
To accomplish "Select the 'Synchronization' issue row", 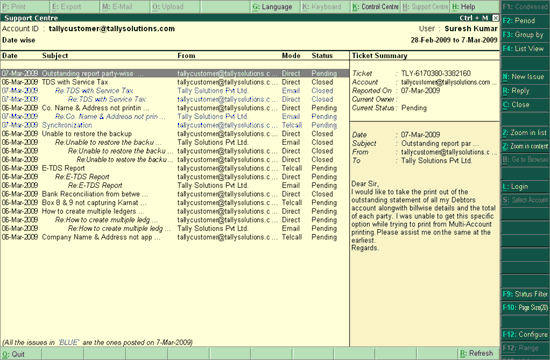I will (x=175, y=125).
